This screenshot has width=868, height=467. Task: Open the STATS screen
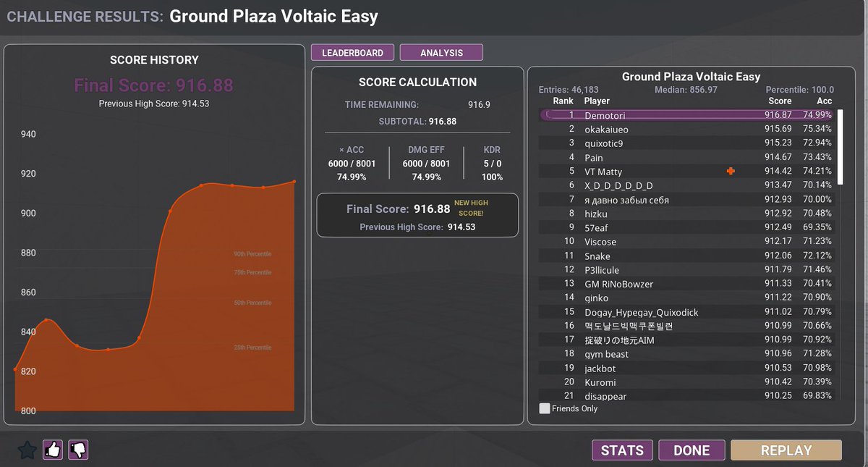click(x=622, y=450)
